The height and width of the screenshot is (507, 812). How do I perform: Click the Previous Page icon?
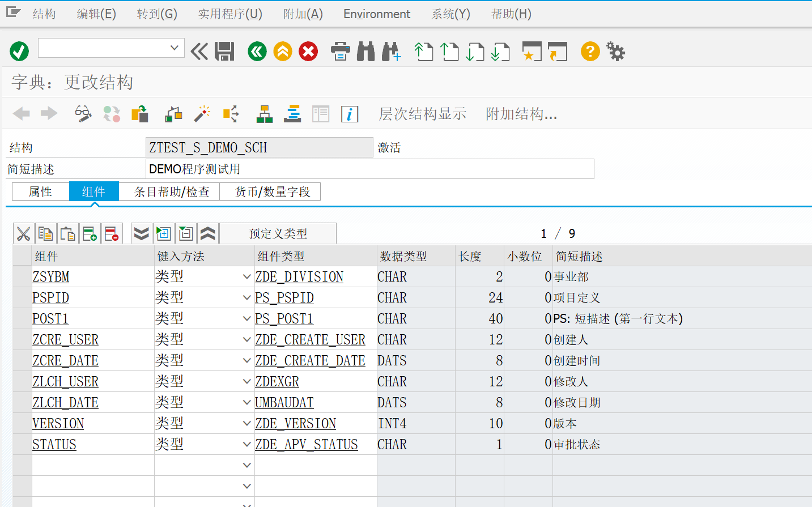[x=449, y=52]
